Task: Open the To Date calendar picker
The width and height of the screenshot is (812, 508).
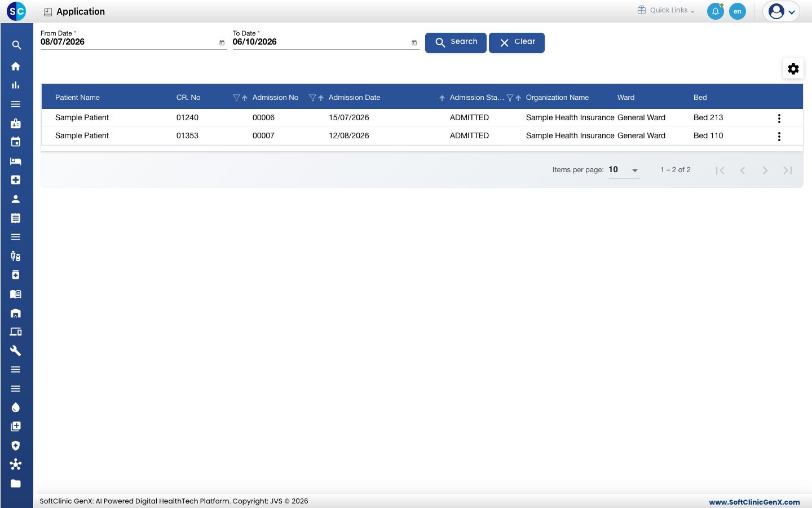Action: tap(414, 43)
